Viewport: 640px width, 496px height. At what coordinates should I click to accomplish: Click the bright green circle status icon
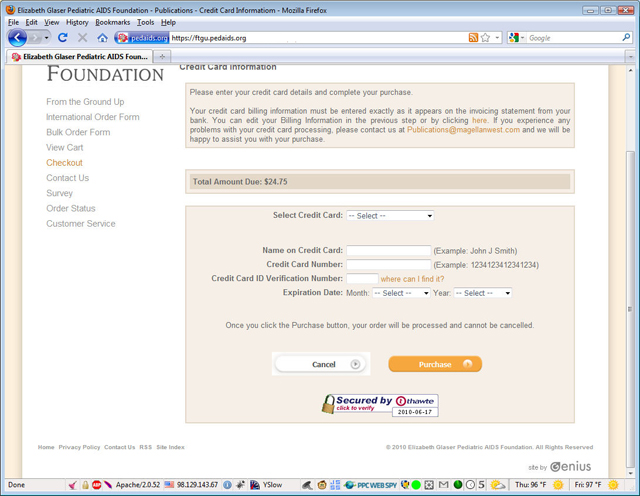click(x=416, y=485)
